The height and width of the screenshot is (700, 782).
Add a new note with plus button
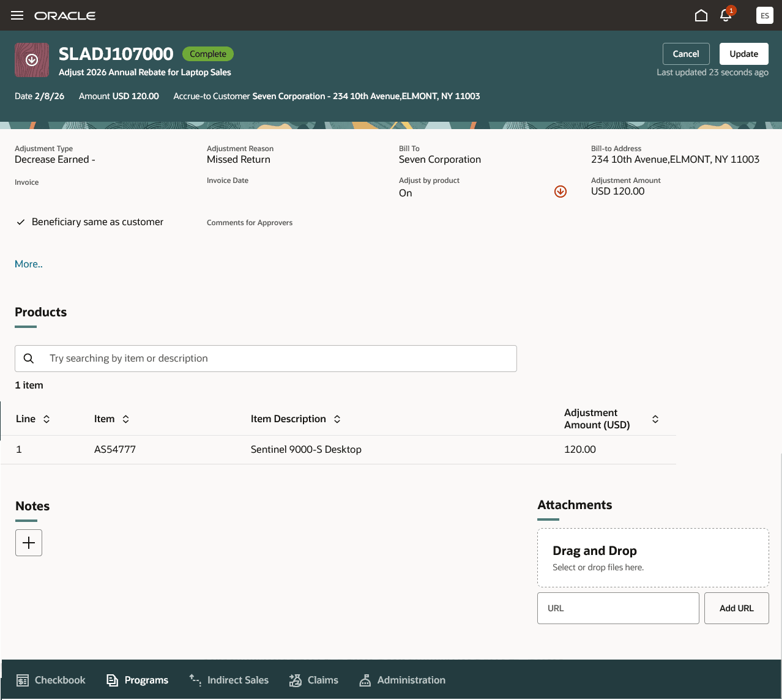(x=29, y=543)
